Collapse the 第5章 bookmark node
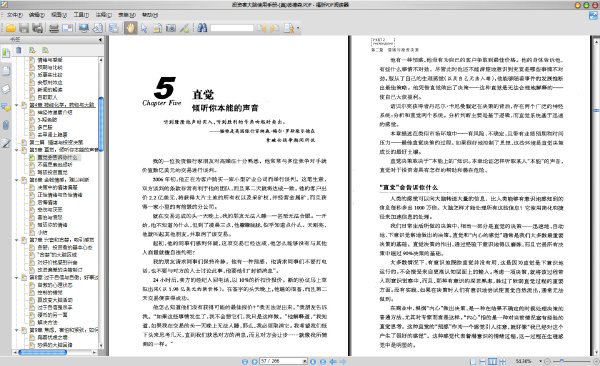The width and height of the screenshot is (600, 366). [x=16, y=150]
